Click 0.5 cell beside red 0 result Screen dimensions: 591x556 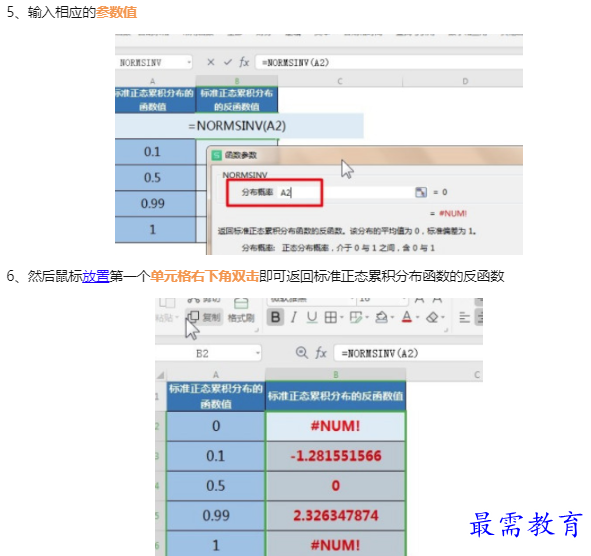point(216,486)
